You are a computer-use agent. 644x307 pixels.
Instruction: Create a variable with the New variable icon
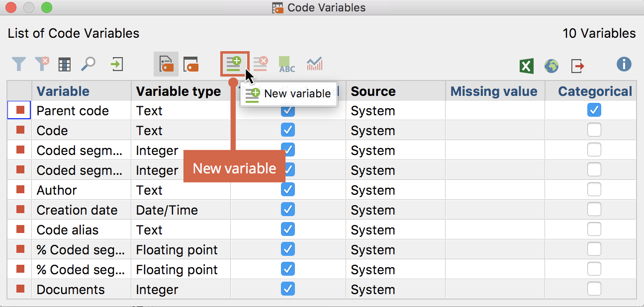tap(234, 64)
